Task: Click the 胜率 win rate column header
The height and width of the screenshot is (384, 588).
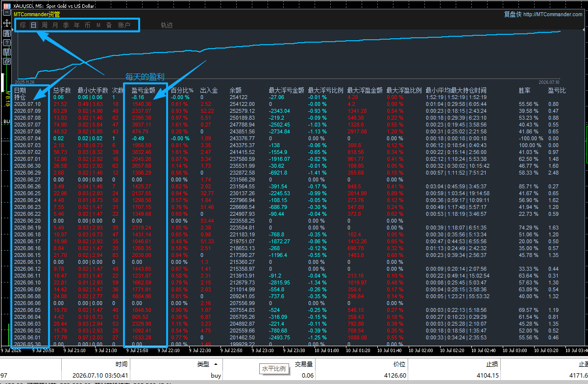Action: [525, 90]
